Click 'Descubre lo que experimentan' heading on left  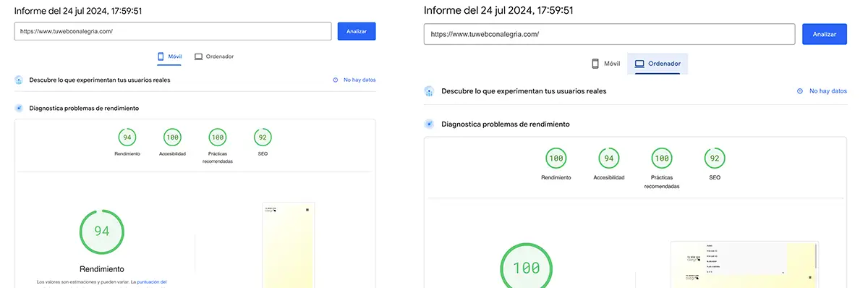click(100, 80)
